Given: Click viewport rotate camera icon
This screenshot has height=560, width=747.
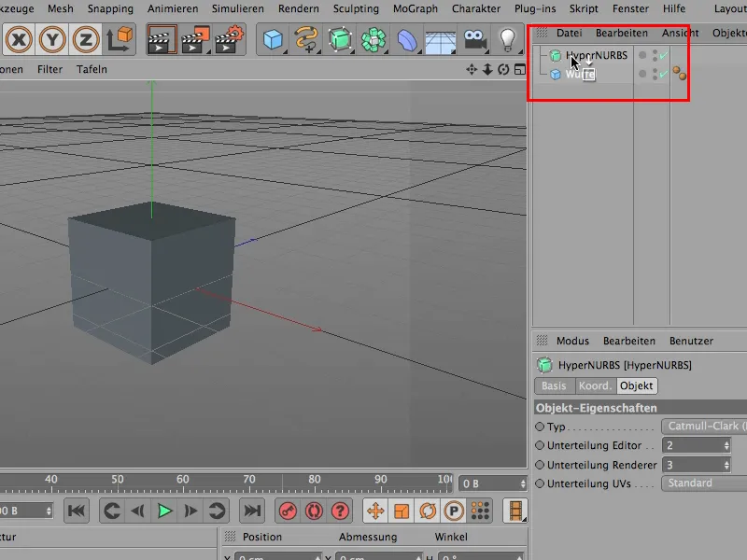Looking at the screenshot, I should point(503,69).
